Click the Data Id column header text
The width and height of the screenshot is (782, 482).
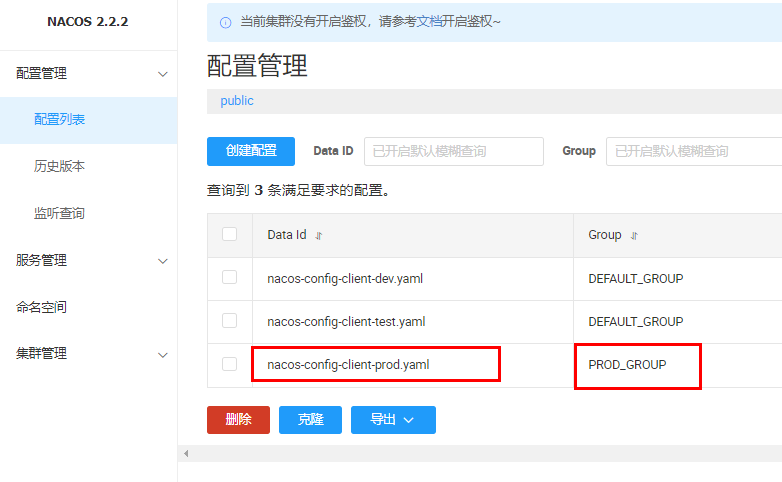(287, 235)
